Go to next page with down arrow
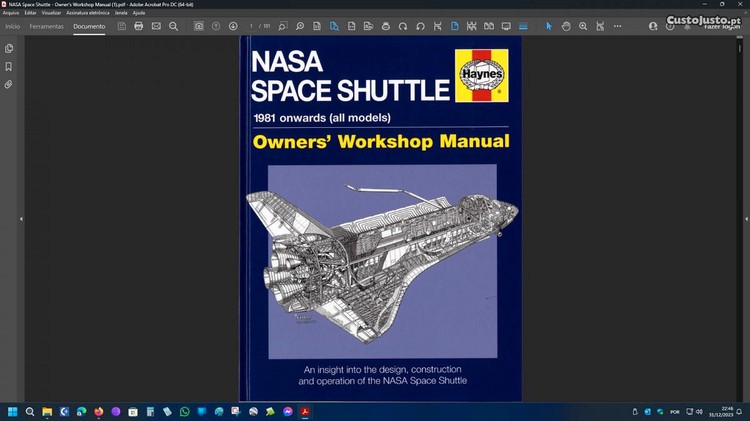Viewport: 750px width, 421px height. coord(233,26)
